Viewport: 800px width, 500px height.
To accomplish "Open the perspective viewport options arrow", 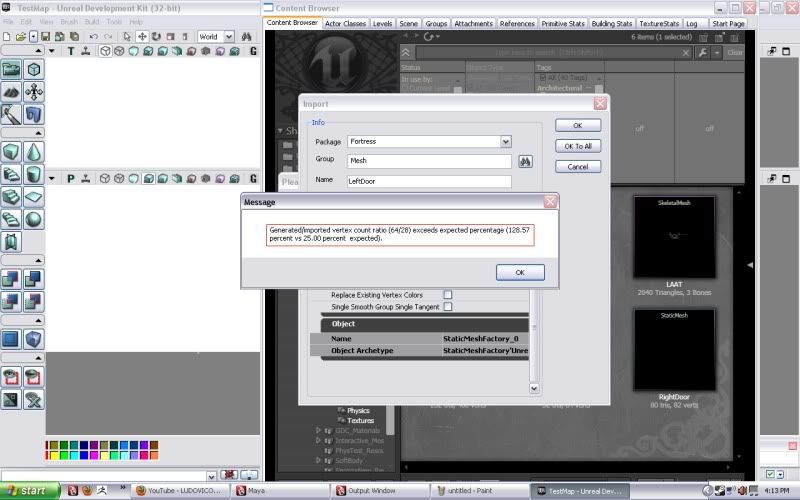I will (x=52, y=179).
